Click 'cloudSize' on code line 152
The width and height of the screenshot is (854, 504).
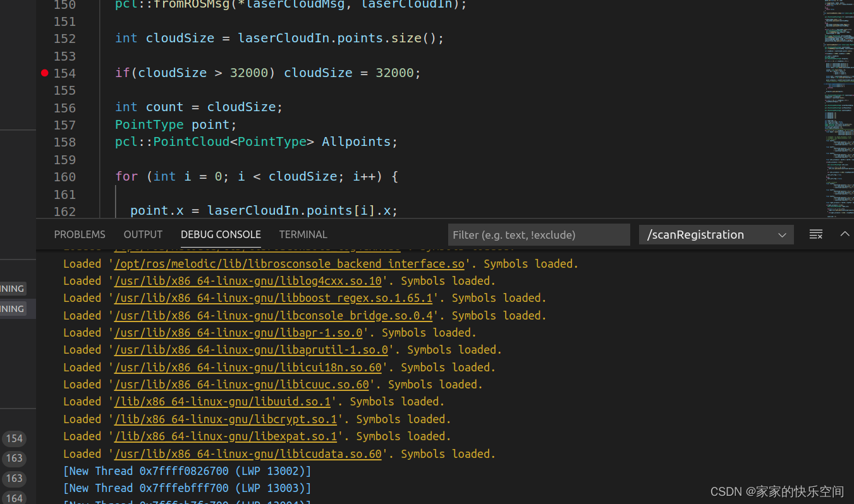coord(180,39)
